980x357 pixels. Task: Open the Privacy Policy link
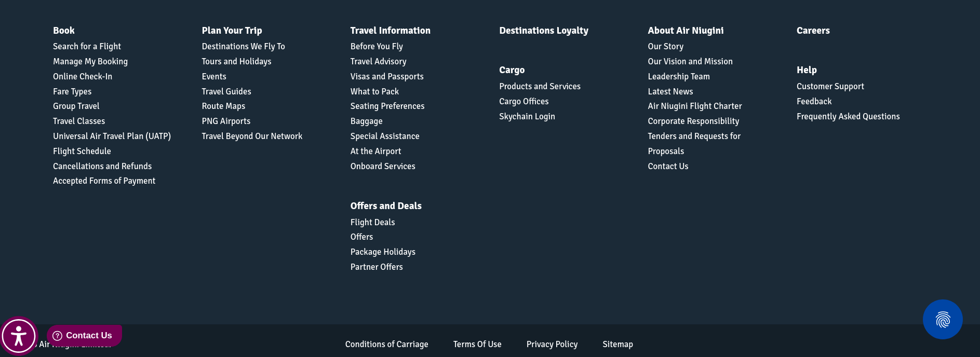[552, 345]
